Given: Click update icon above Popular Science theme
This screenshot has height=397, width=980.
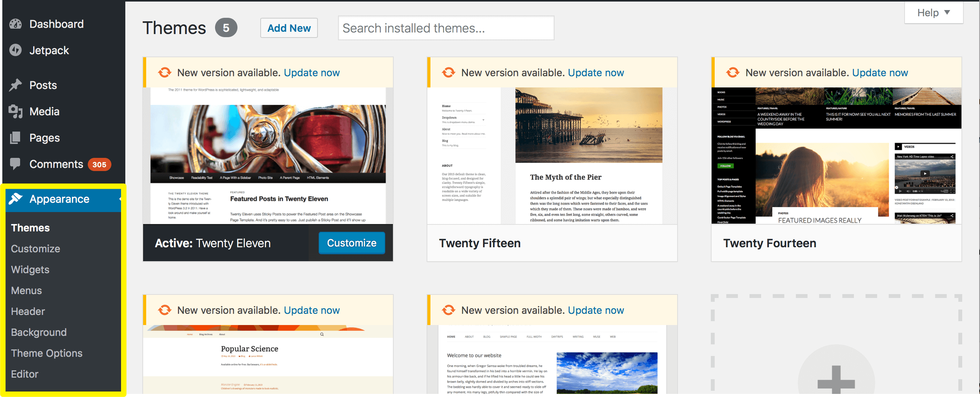Looking at the screenshot, I should (x=165, y=310).
